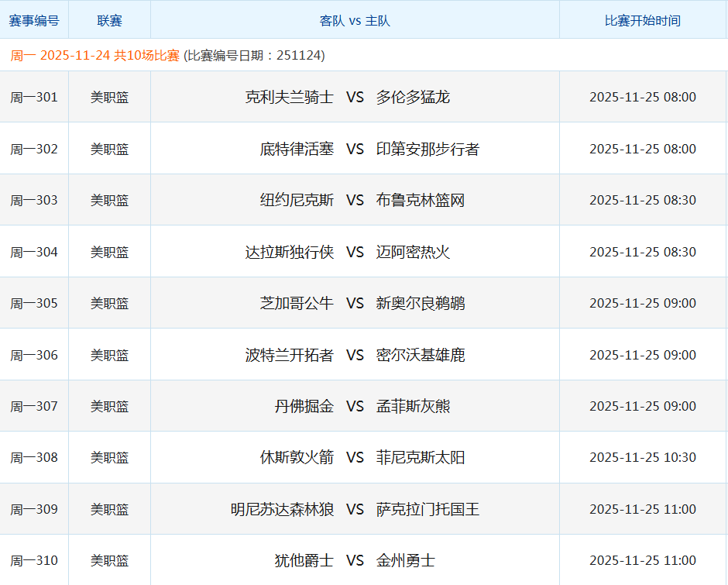The image size is (728, 585).
Task: Click the home team 迈阿密热火
Action: 413,252
